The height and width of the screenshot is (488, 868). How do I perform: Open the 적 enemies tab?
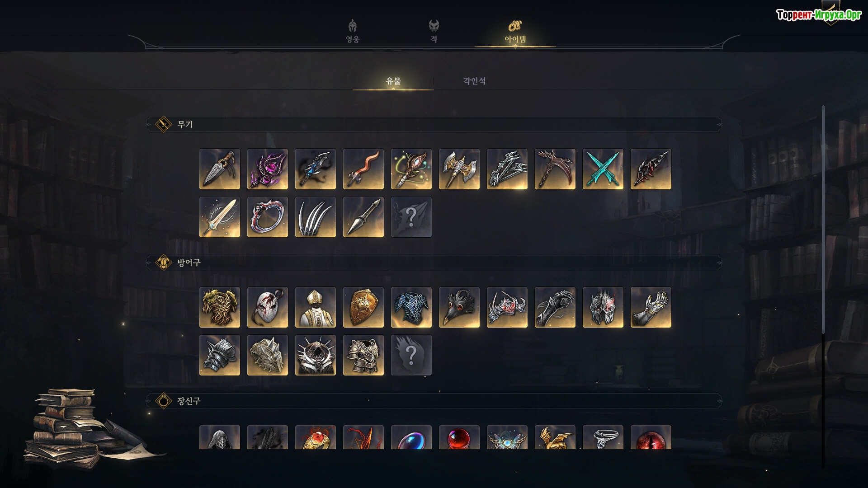(x=434, y=31)
